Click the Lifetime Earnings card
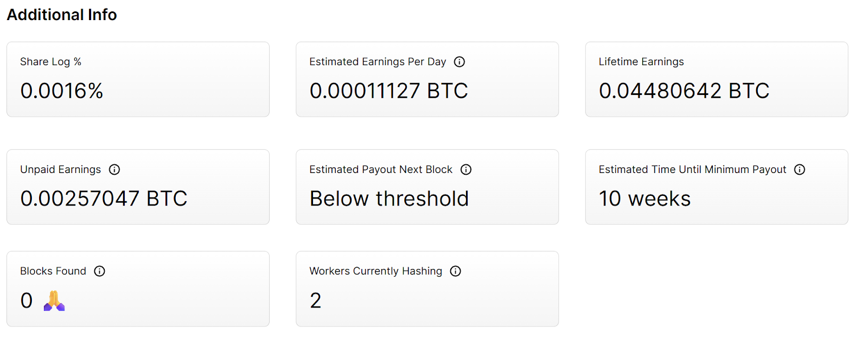The width and height of the screenshot is (868, 339). click(716, 79)
